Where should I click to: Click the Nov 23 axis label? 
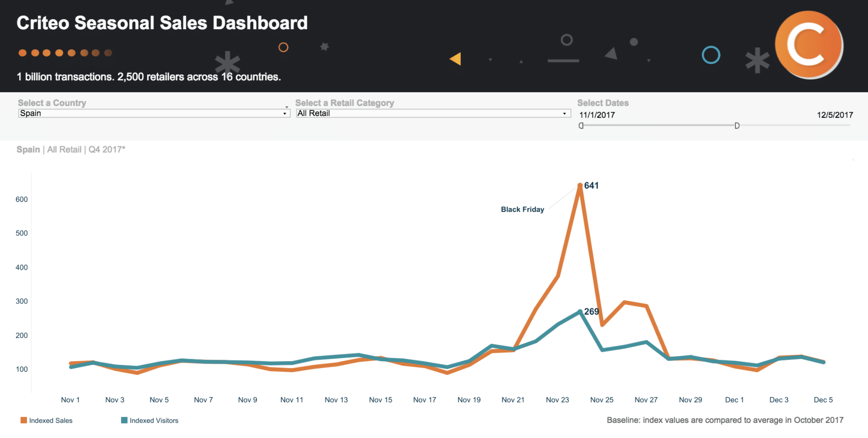click(x=557, y=400)
